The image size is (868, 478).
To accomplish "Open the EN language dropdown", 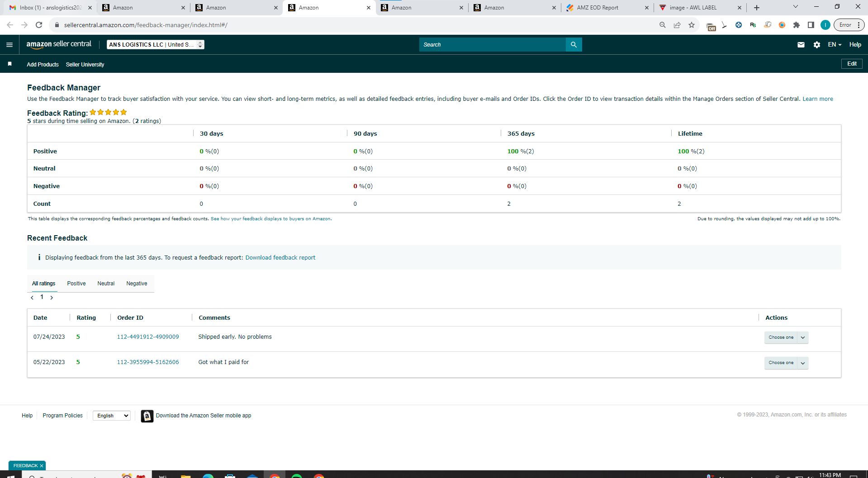I will pyautogui.click(x=835, y=44).
